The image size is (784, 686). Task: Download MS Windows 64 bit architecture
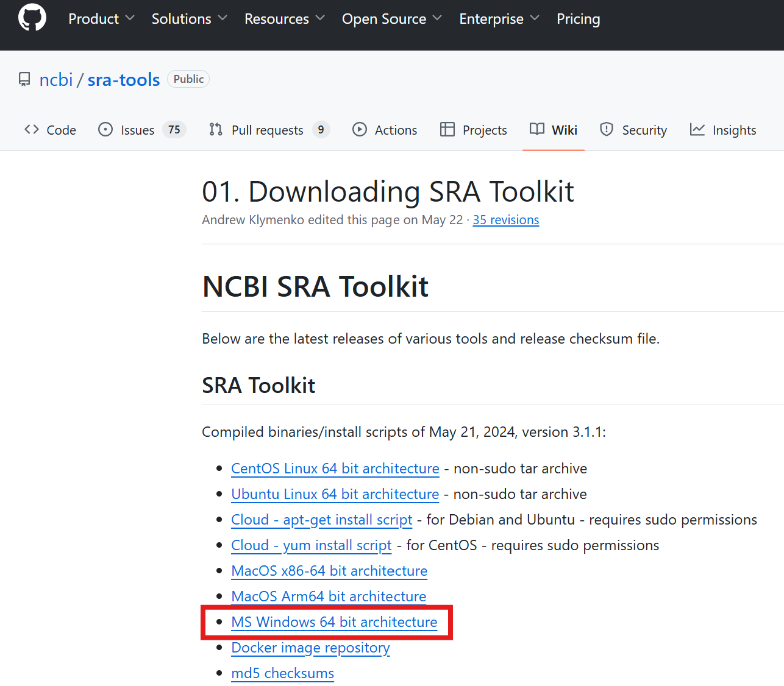point(334,622)
